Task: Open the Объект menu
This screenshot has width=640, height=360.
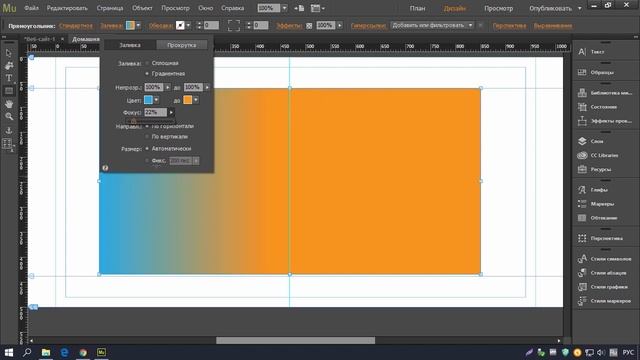Action: [x=142, y=8]
